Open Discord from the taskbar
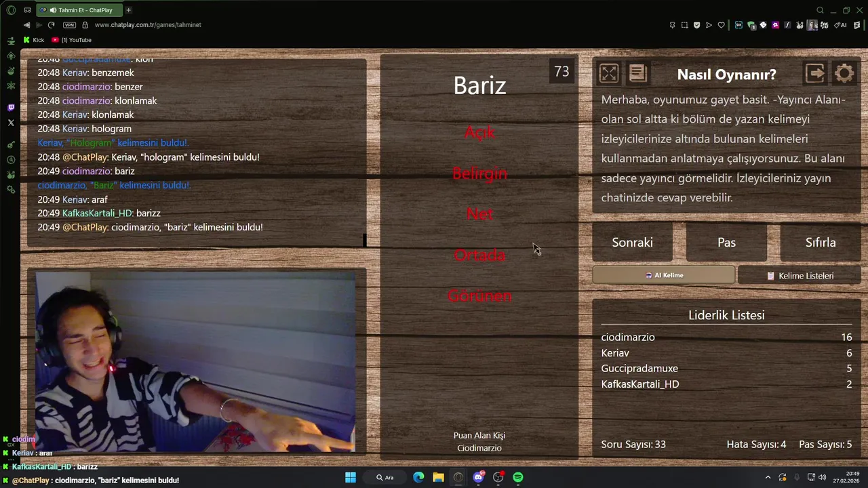This screenshot has height=488, width=868. pos(478,477)
